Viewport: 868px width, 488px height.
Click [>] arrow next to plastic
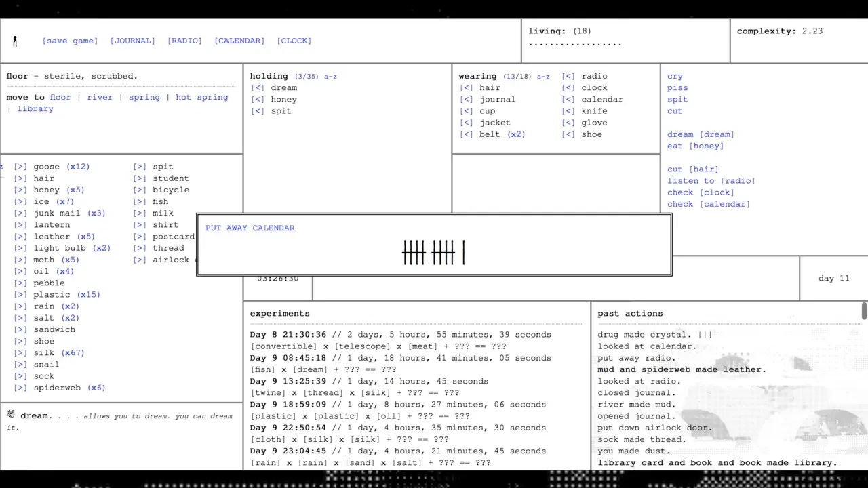coord(20,295)
